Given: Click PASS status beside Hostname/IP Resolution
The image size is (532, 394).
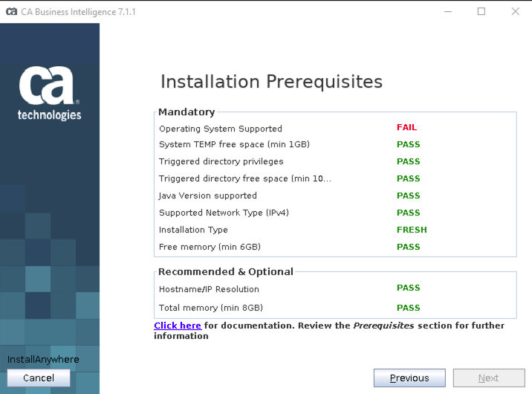Looking at the screenshot, I should click(x=408, y=288).
